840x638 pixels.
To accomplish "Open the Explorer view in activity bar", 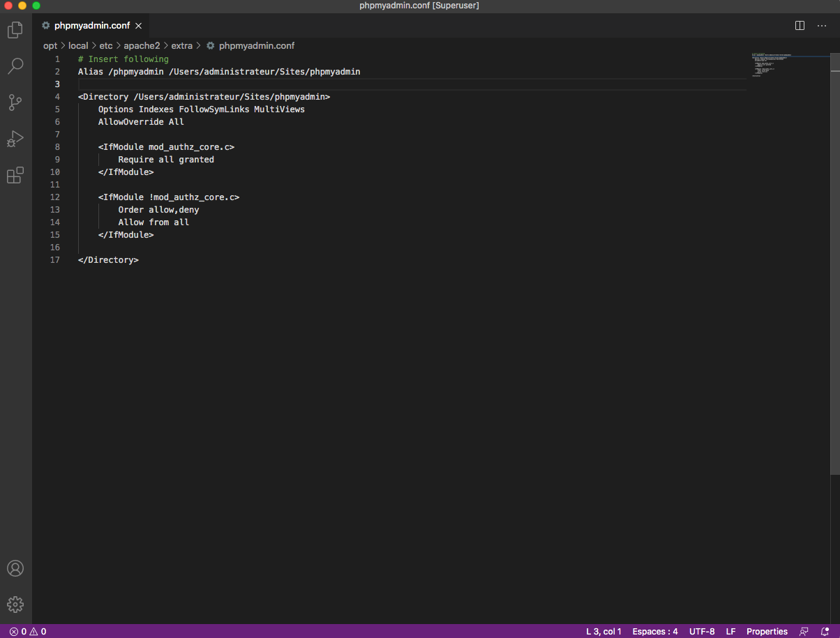I will 15,30.
